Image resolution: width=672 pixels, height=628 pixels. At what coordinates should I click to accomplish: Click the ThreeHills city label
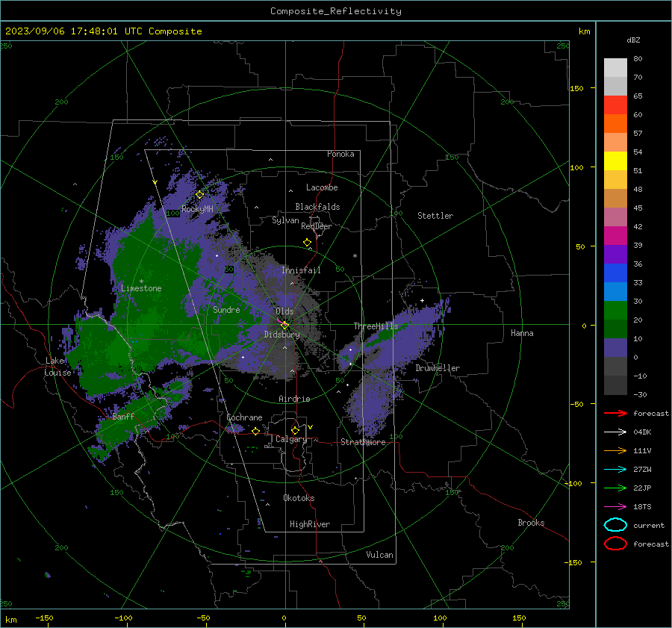[376, 326]
